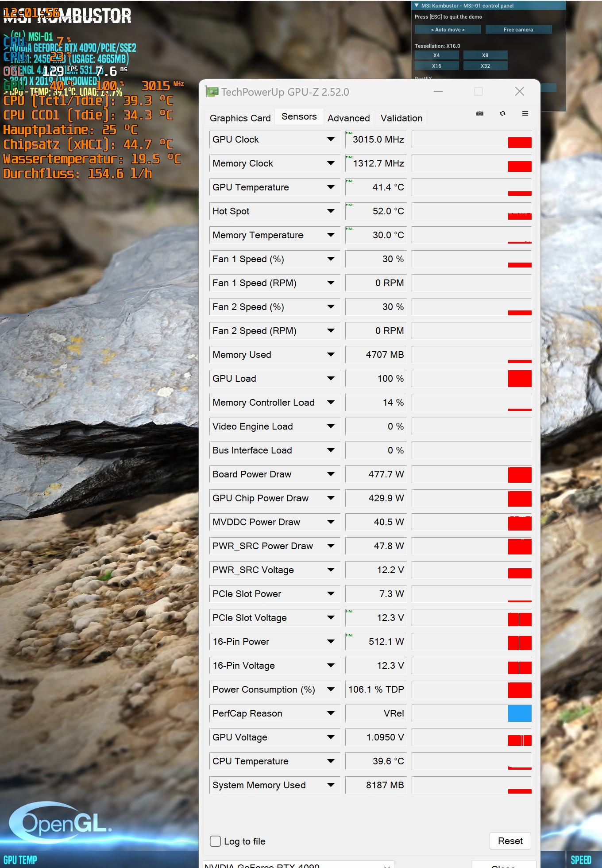Open System Memory Used dropdown
The height and width of the screenshot is (868, 602).
(x=331, y=785)
